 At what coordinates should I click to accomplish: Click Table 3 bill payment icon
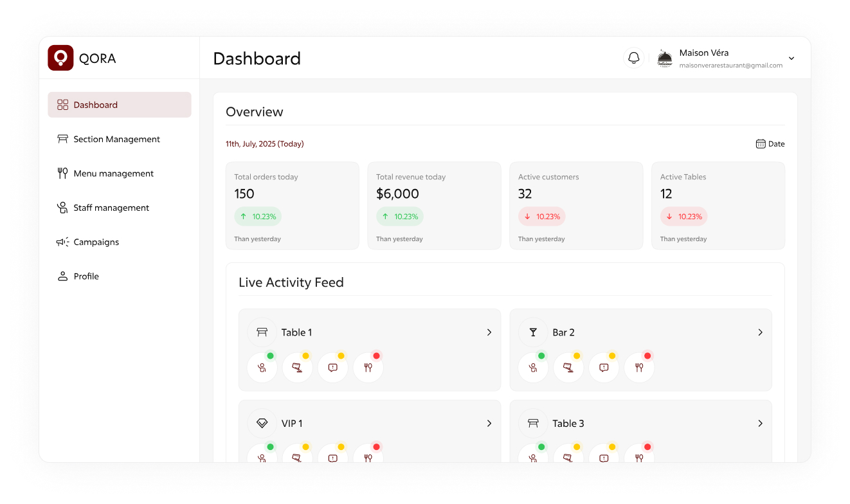(569, 454)
